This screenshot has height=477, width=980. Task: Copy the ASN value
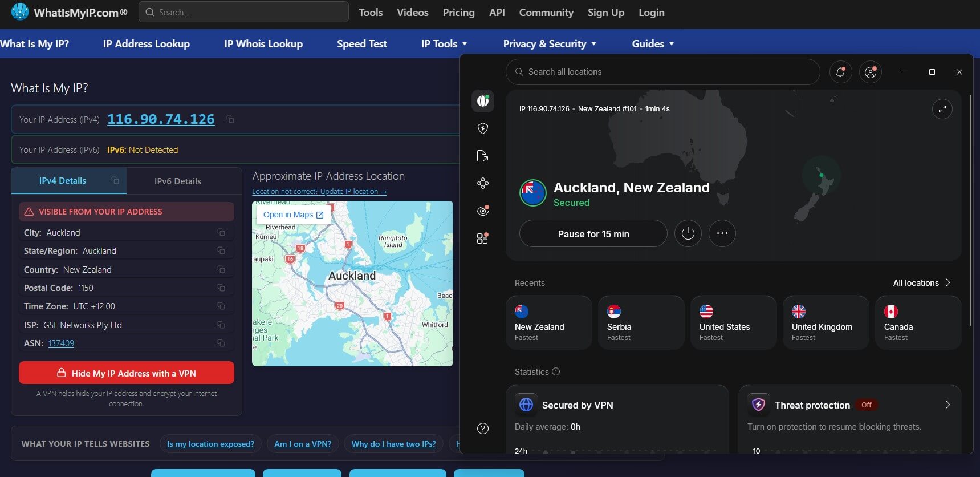coord(221,343)
